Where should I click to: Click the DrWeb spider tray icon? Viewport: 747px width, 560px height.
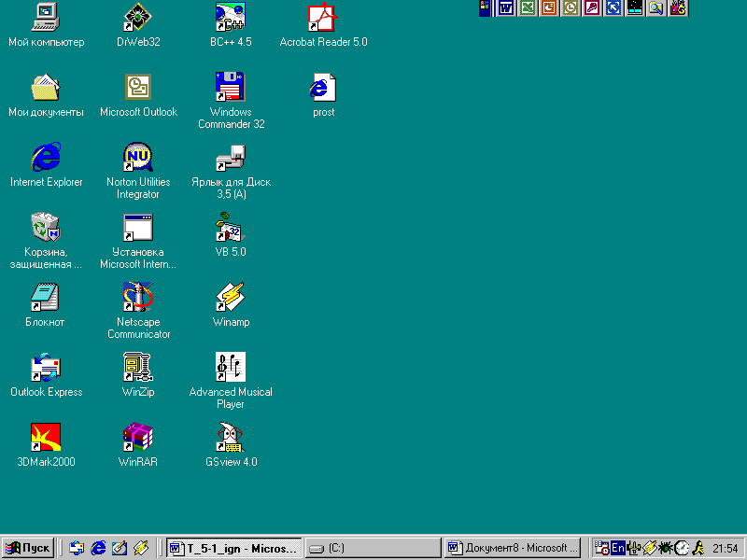(x=666, y=548)
